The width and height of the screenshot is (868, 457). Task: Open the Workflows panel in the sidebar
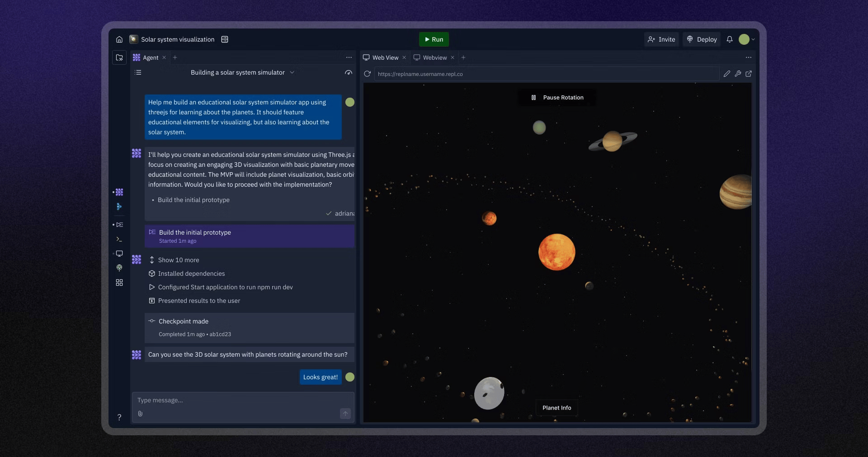(x=119, y=224)
